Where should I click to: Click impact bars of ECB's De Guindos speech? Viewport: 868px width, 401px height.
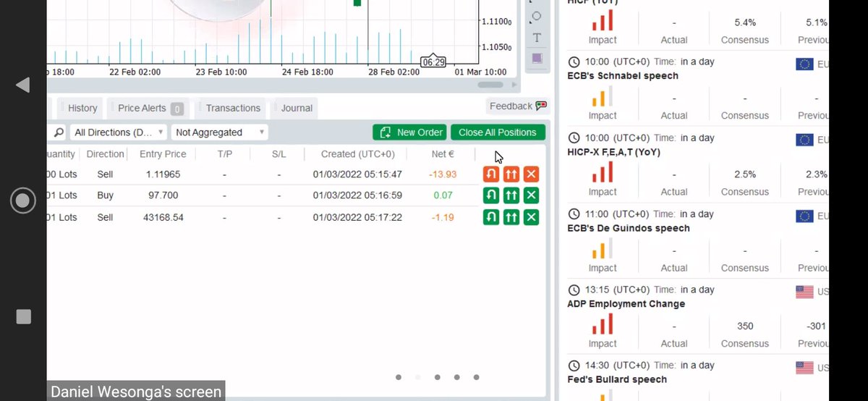[x=602, y=248]
